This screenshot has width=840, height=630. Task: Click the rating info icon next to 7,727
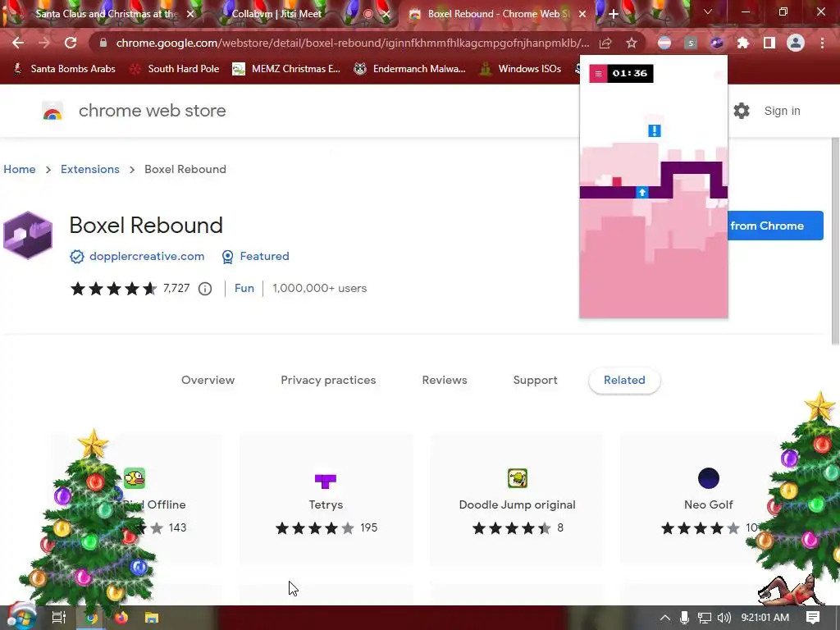(204, 289)
